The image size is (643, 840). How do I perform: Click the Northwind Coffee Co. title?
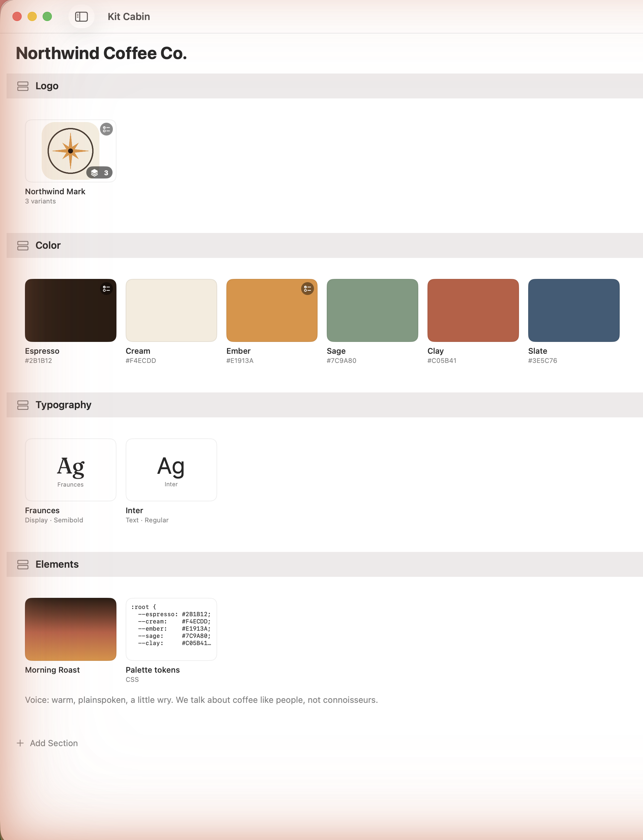pos(101,53)
